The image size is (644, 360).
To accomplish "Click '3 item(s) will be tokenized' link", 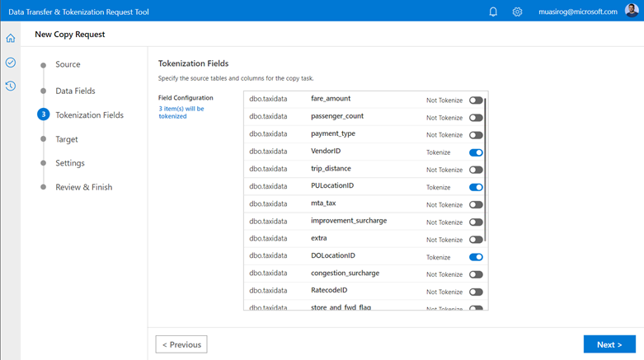I will pyautogui.click(x=181, y=113).
